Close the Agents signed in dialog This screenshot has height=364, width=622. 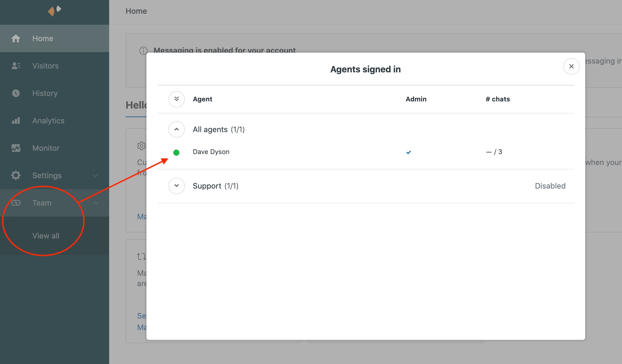point(571,66)
